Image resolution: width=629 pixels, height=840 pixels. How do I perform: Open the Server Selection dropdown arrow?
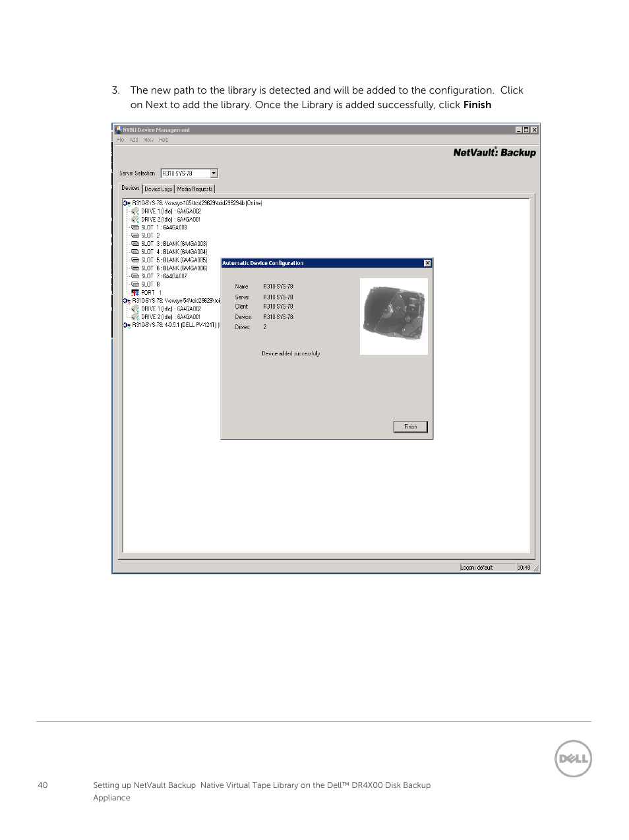pyautogui.click(x=214, y=173)
